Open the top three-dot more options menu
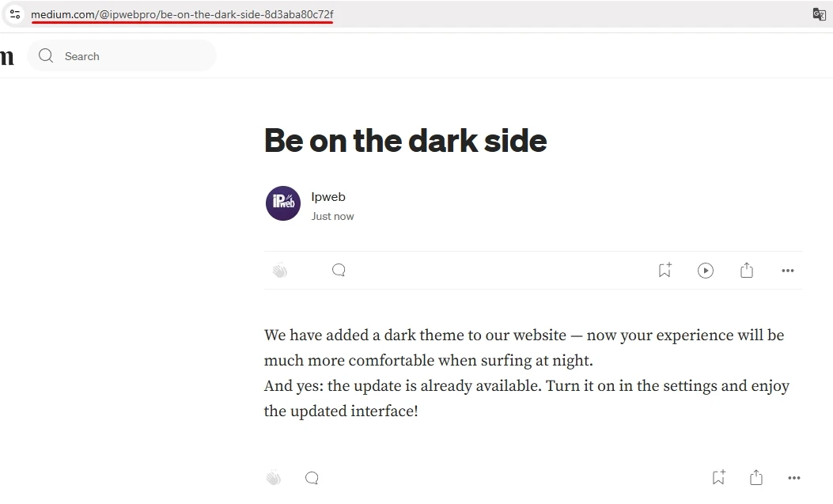This screenshot has height=504, width=833. [788, 271]
